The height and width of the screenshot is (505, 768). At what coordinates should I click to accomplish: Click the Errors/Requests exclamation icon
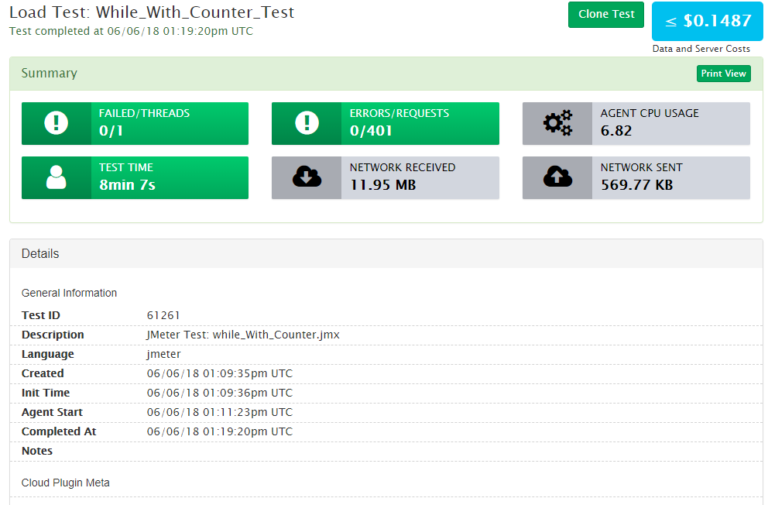[x=307, y=123]
